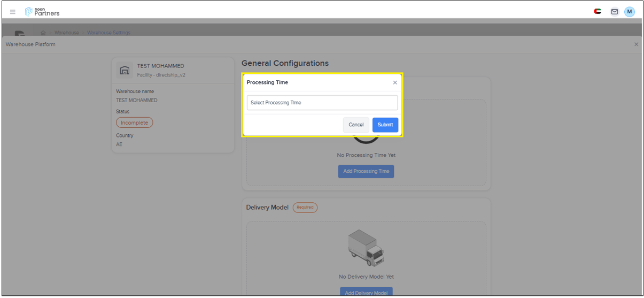Click the warehouse facility icon
Image resolution: width=644 pixels, height=298 pixels.
125,70
